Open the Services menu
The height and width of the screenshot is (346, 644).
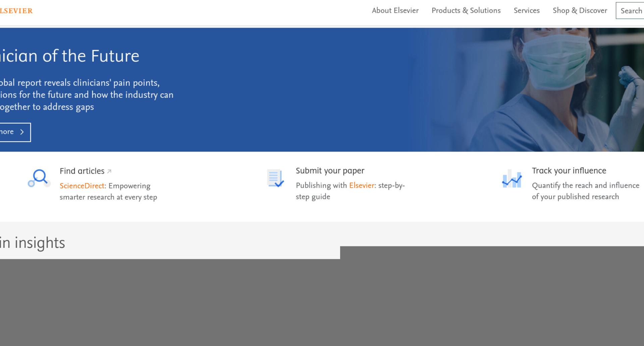[527, 10]
